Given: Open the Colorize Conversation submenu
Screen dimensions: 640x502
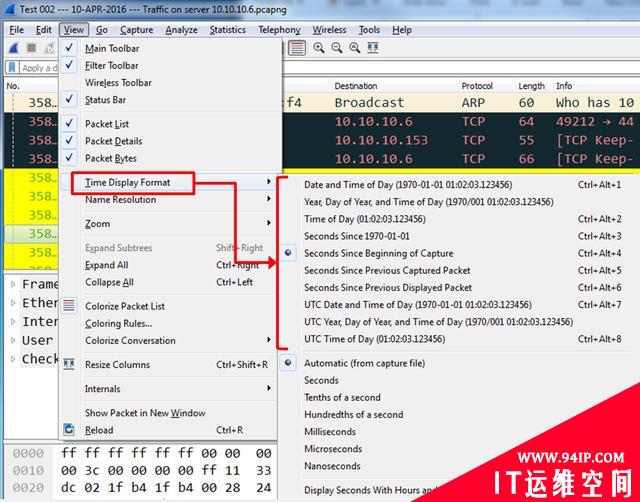Looking at the screenshot, I should click(130, 340).
